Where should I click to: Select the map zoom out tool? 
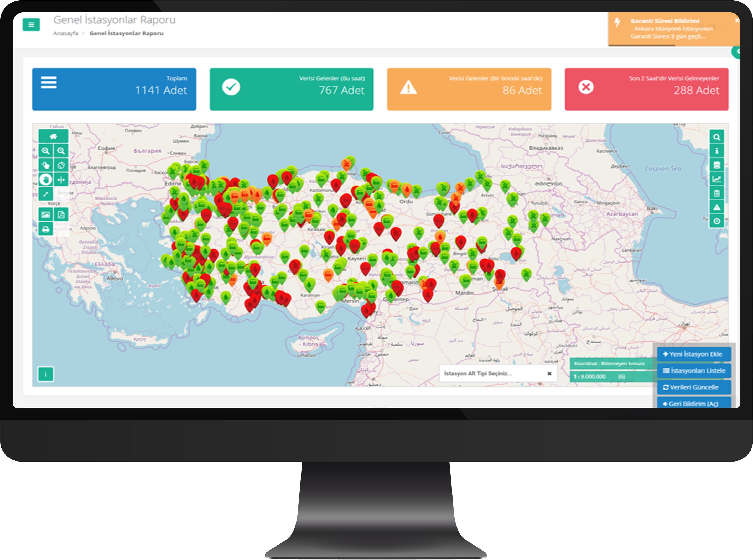click(x=61, y=151)
